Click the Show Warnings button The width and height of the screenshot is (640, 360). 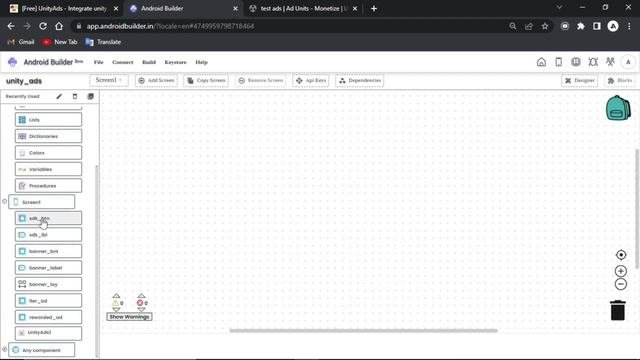[129, 317]
